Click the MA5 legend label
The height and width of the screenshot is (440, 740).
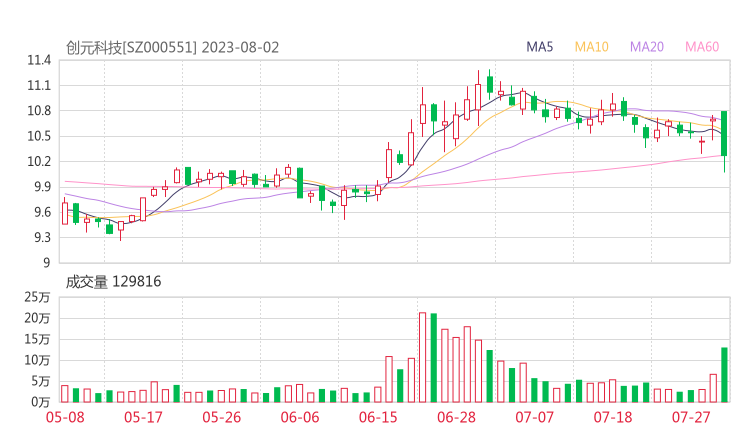click(539, 47)
